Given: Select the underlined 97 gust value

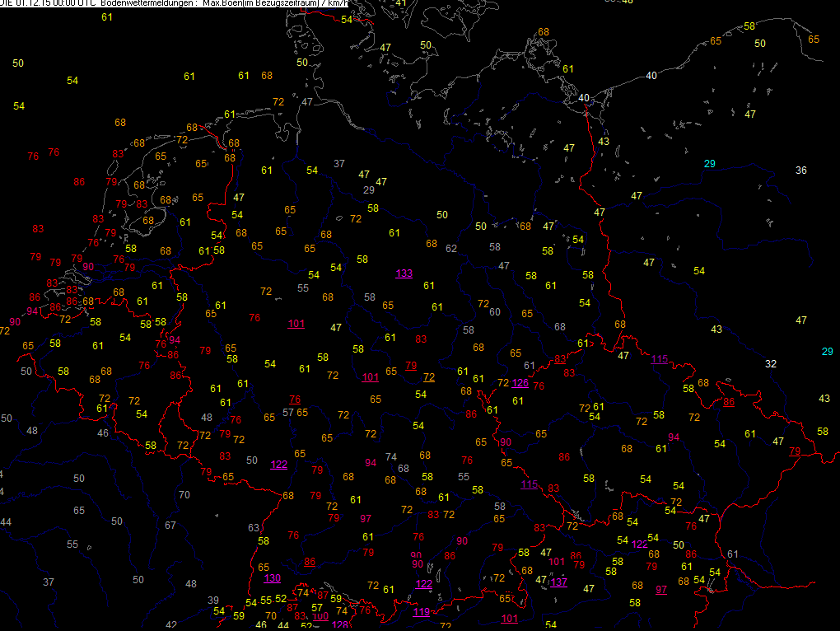Looking at the screenshot, I should [661, 589].
